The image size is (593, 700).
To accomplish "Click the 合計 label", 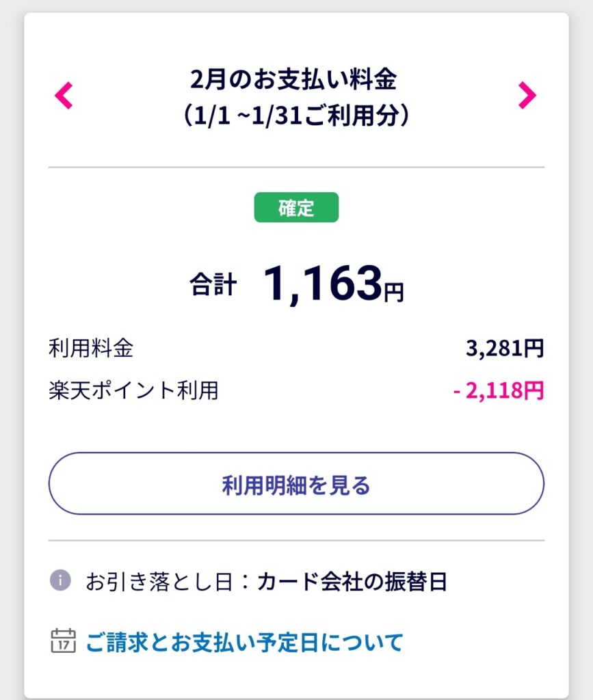I will point(213,286).
